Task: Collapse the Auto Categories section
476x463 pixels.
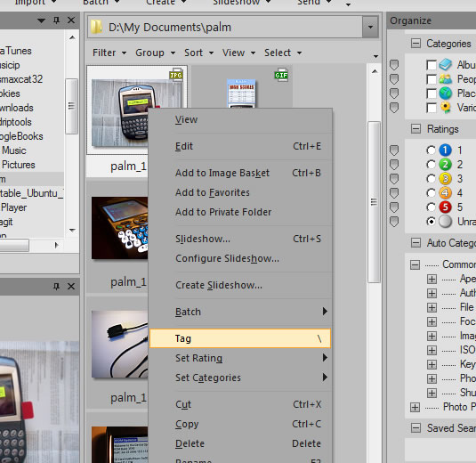Action: 415,243
